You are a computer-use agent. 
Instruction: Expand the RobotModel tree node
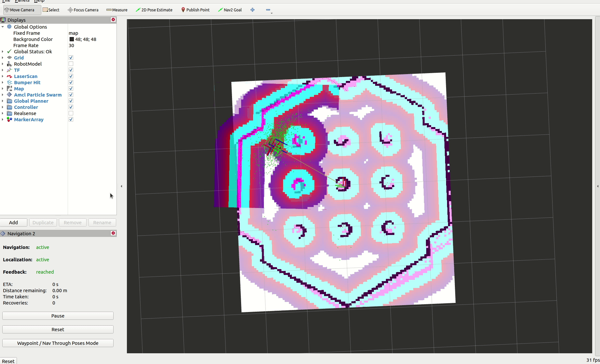3,64
